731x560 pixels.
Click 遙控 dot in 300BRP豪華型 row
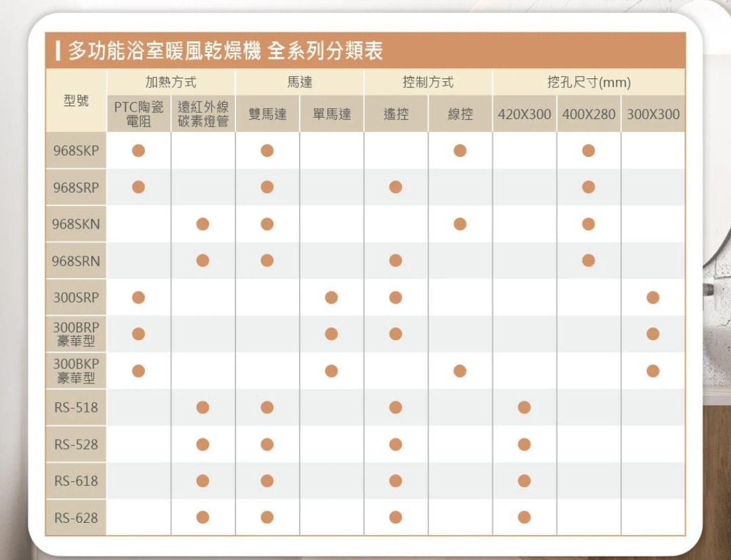(x=396, y=334)
